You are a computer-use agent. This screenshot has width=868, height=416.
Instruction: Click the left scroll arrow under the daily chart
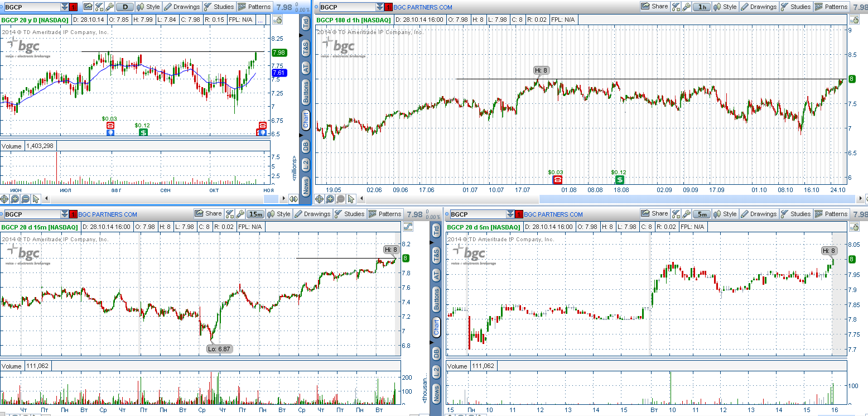(47, 199)
